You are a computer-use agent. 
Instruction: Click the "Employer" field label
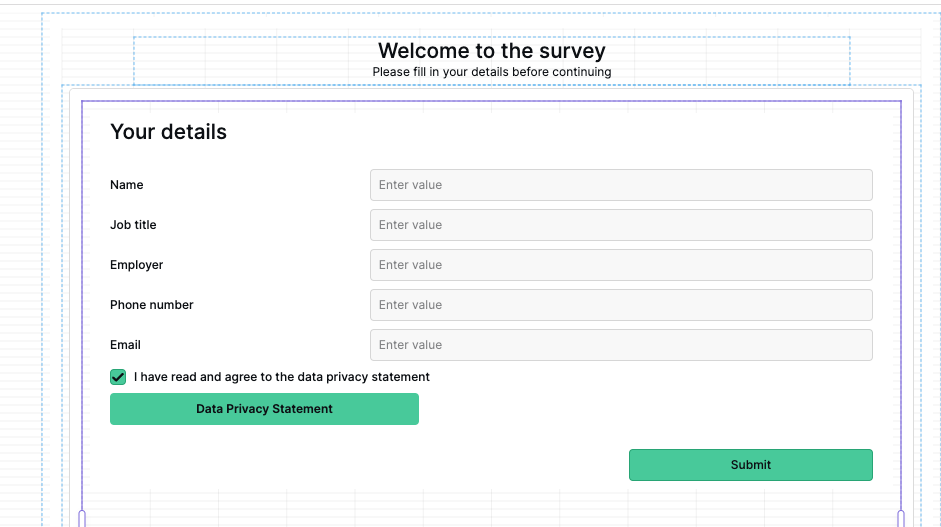tap(136, 265)
